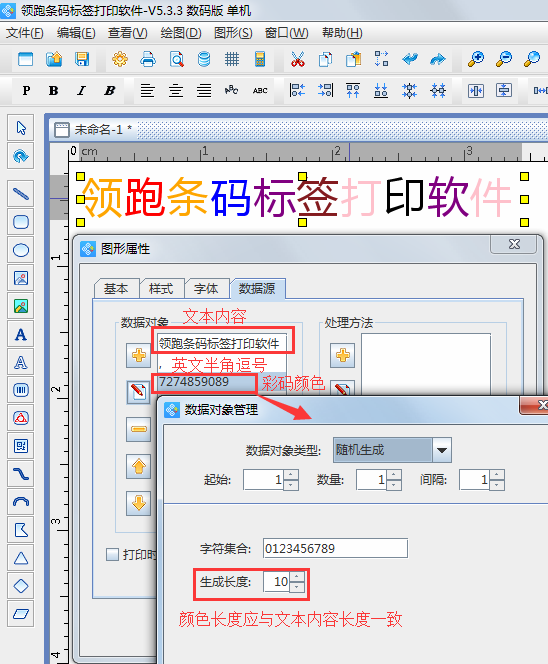Open the 数据对象类型 dropdown
Screen dimensions: 548x664
[x=442, y=450]
